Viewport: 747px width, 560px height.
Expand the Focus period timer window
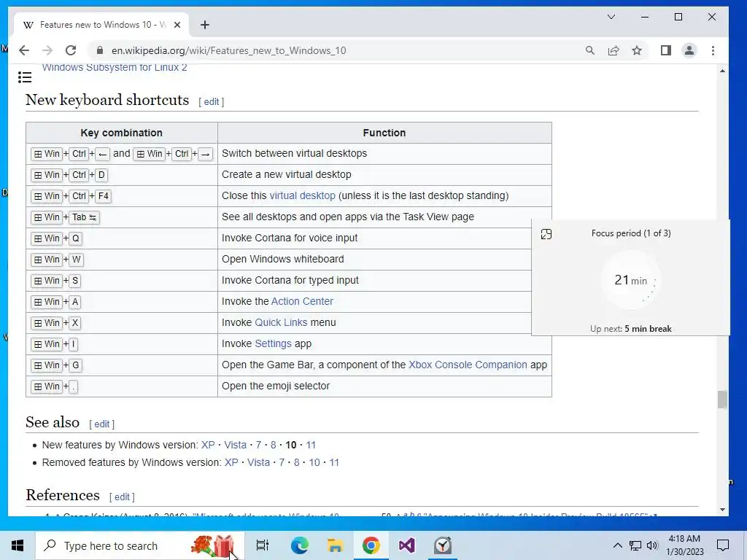coord(546,234)
